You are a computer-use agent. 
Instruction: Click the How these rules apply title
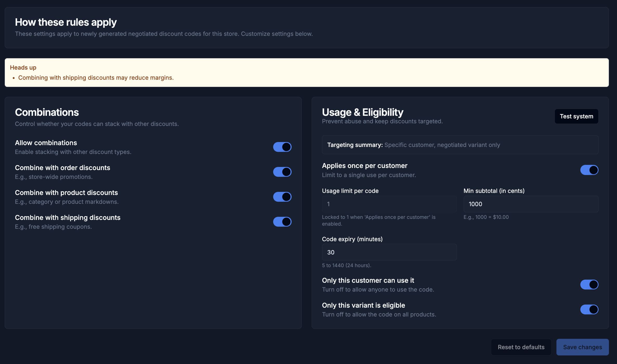tap(66, 22)
